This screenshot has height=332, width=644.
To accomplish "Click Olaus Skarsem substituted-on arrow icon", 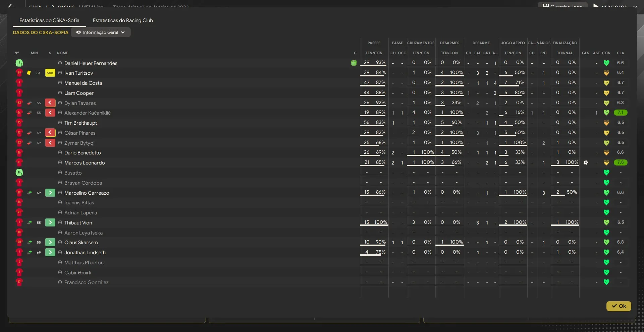I will pyautogui.click(x=50, y=242).
